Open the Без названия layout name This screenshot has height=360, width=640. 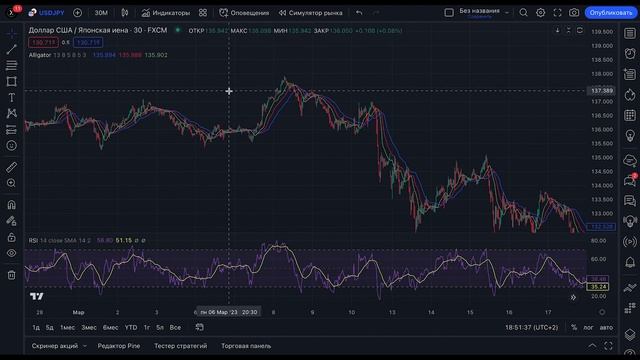tap(480, 12)
